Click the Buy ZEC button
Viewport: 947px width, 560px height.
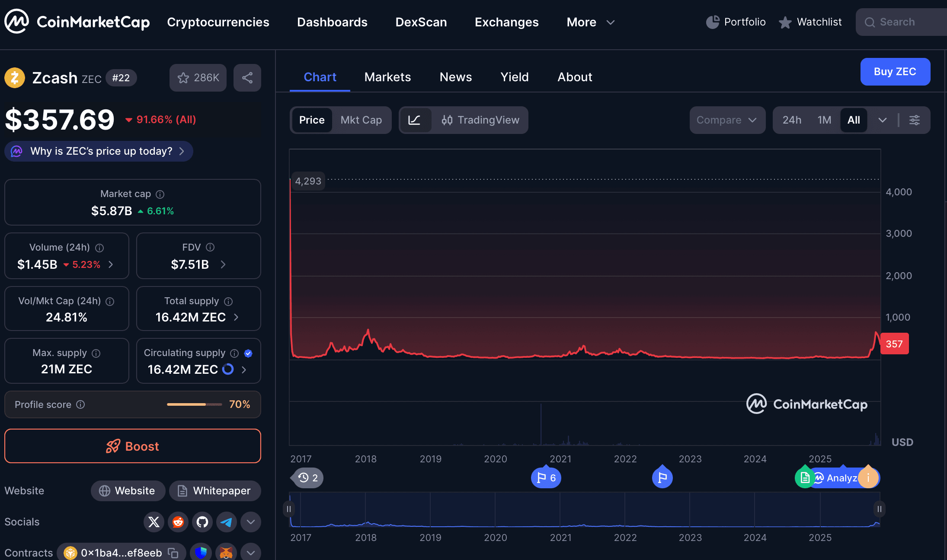coord(895,72)
